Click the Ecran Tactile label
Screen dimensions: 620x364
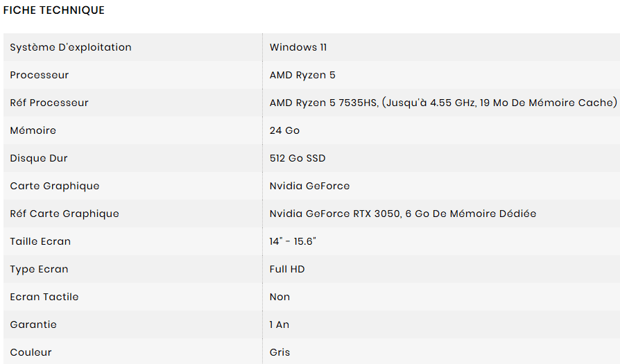pos(44,297)
